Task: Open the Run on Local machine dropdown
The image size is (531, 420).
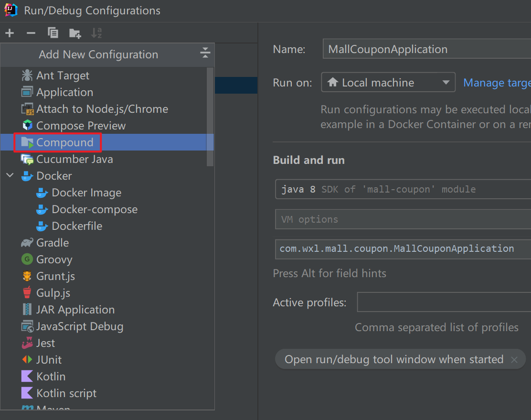Action: (x=388, y=83)
